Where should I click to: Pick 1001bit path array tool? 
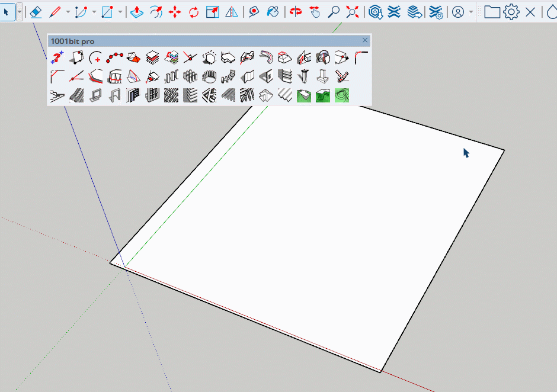click(x=228, y=76)
